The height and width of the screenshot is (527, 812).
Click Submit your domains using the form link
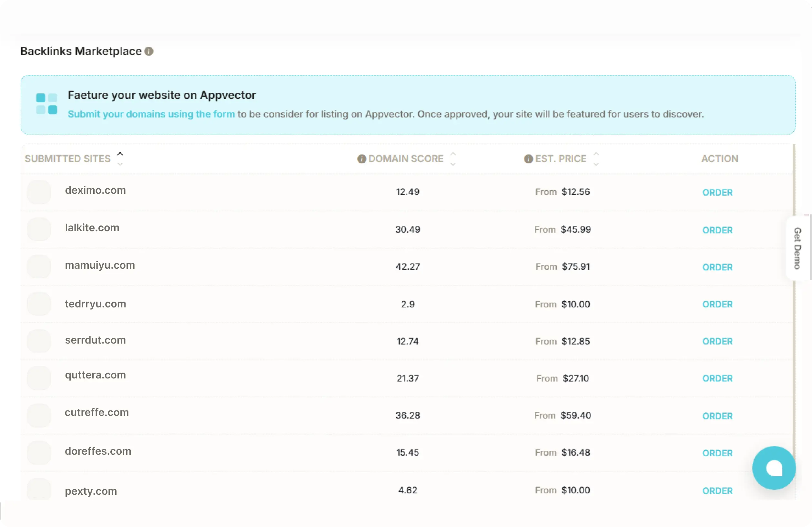151,114
